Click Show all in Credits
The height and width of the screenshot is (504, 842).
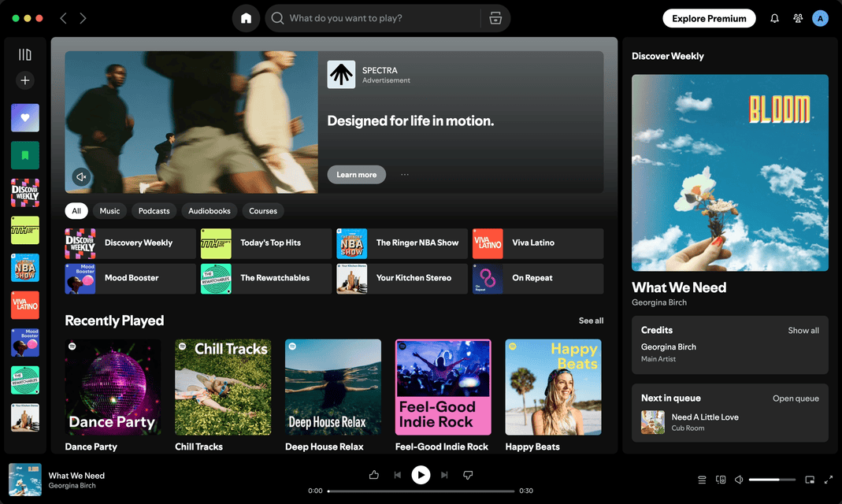(803, 330)
